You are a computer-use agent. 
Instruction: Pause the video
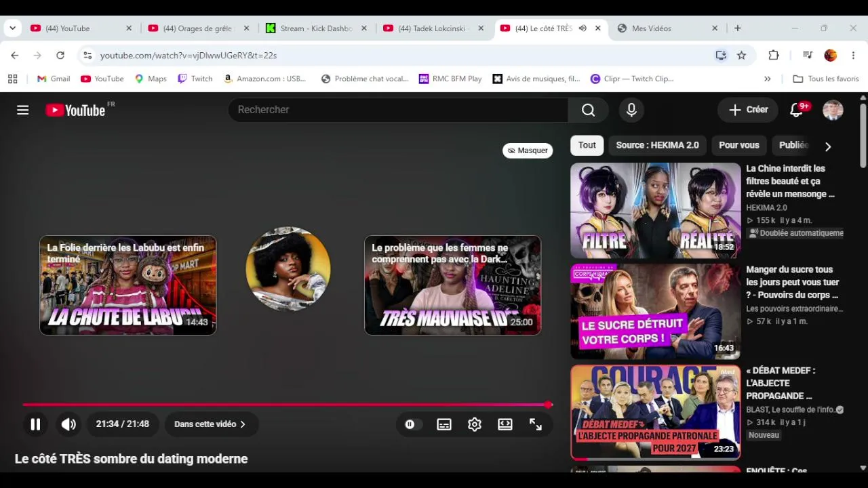point(35,424)
